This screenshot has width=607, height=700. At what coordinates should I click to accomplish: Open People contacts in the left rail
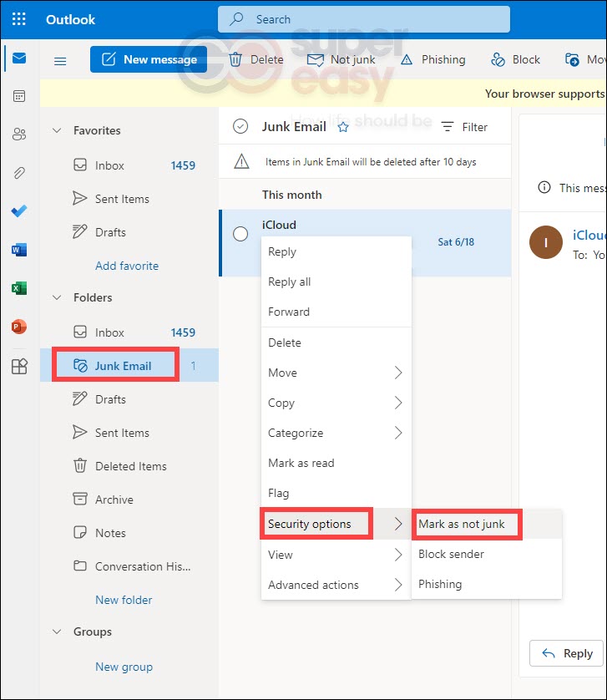[19, 134]
